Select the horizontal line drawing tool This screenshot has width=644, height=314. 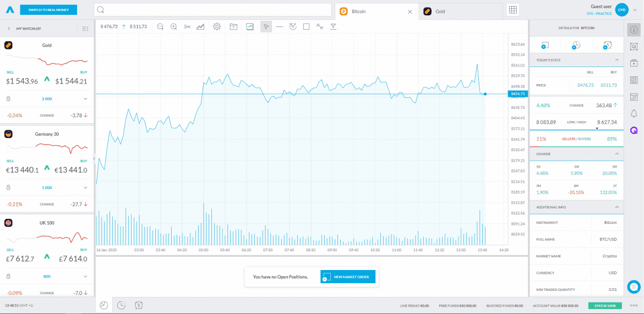280,26
